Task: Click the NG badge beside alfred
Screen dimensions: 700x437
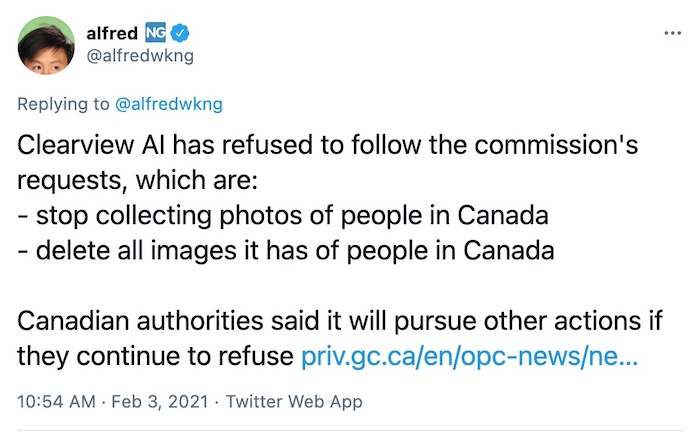Action: (155, 33)
